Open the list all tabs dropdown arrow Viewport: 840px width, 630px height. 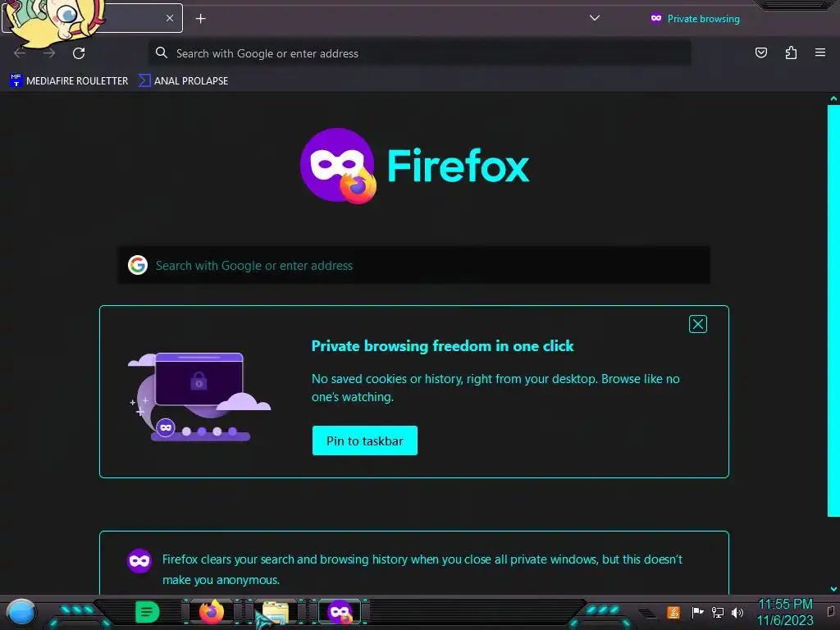pyautogui.click(x=594, y=18)
